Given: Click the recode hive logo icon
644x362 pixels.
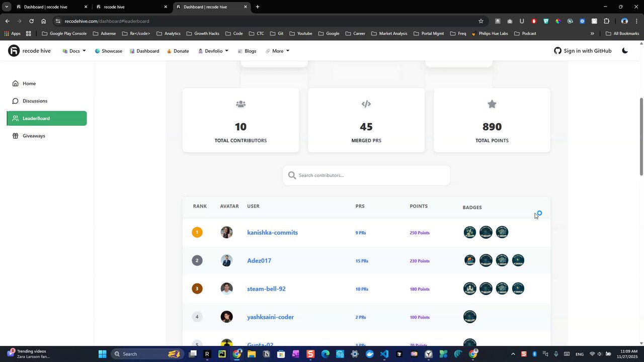Looking at the screenshot, I should point(14,51).
